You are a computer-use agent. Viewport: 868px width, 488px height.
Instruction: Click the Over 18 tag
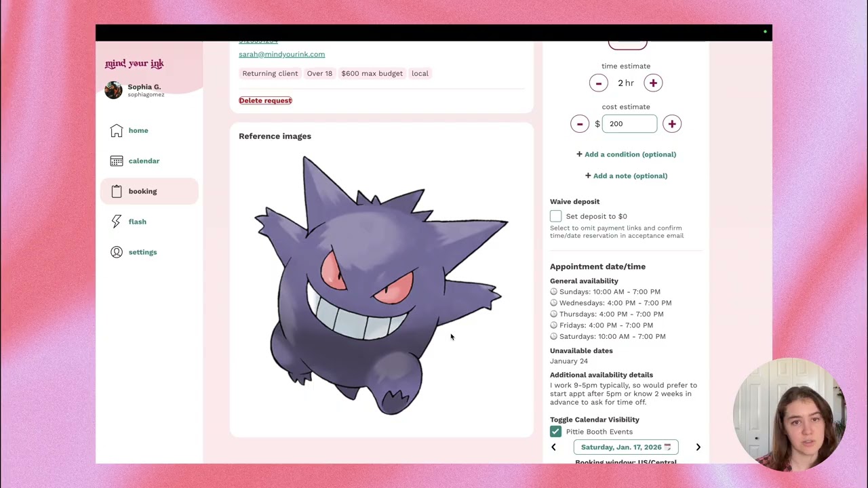(319, 73)
